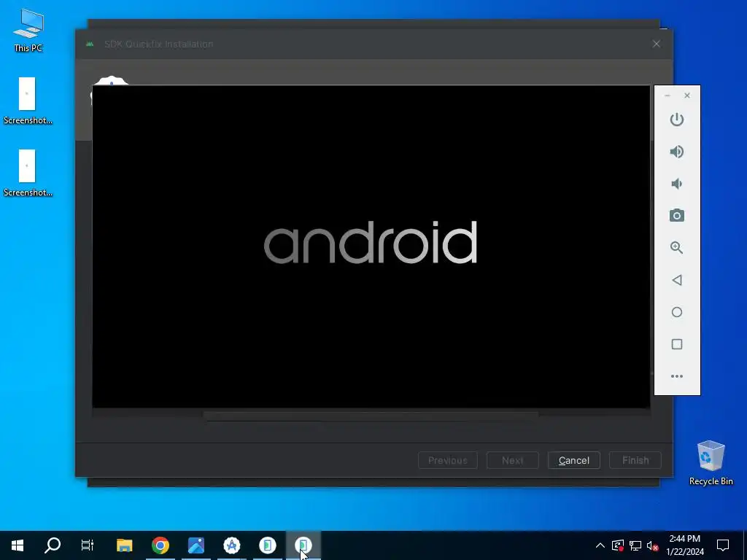Image resolution: width=747 pixels, height=560 pixels.
Task: Open File Explorer from the taskbar
Action: click(124, 545)
